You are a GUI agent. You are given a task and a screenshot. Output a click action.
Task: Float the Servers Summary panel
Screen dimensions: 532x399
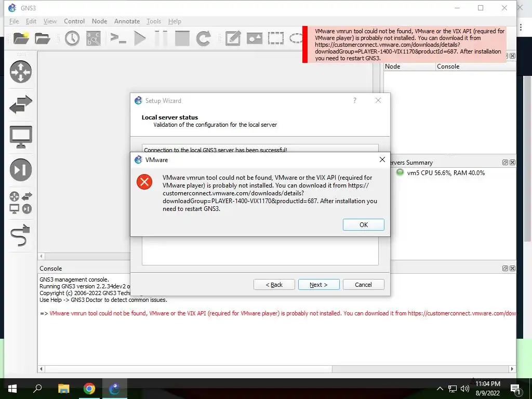[505, 163]
